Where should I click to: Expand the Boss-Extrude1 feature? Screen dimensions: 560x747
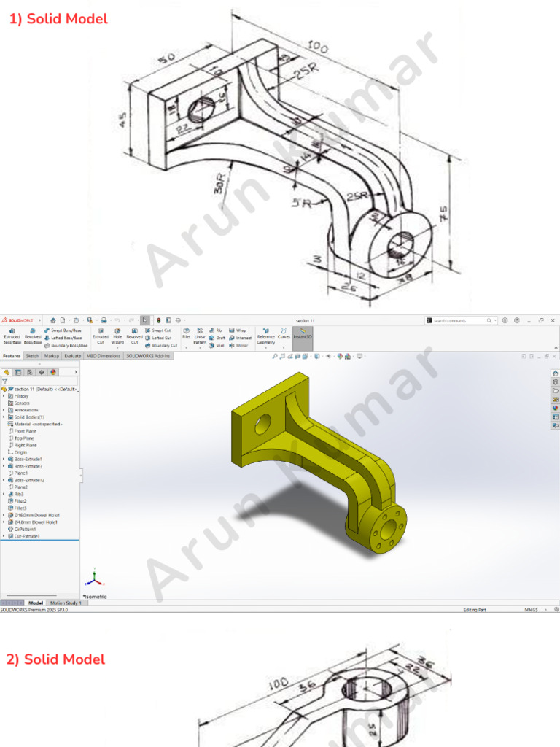(4, 460)
